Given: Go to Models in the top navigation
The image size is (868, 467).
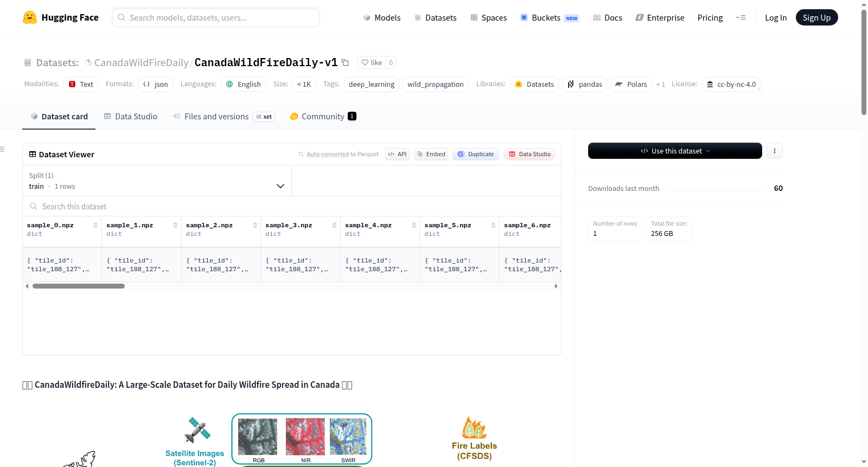Looking at the screenshot, I should pyautogui.click(x=382, y=17).
